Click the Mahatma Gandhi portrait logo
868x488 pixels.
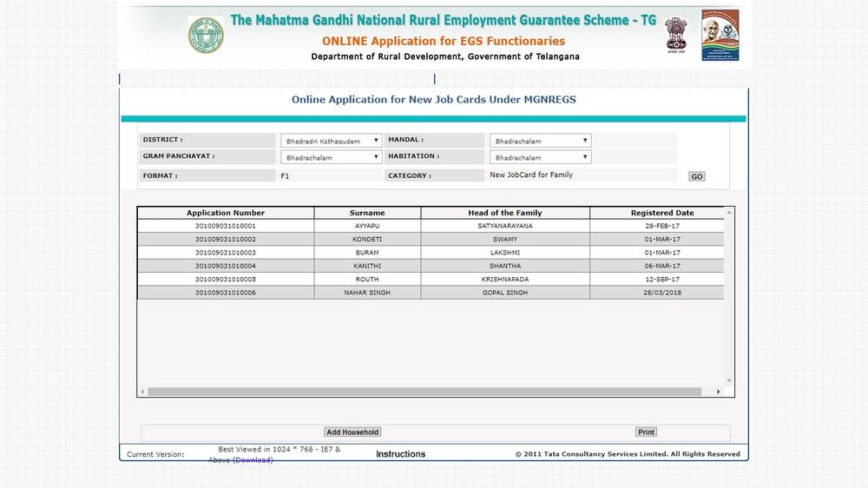tap(720, 35)
